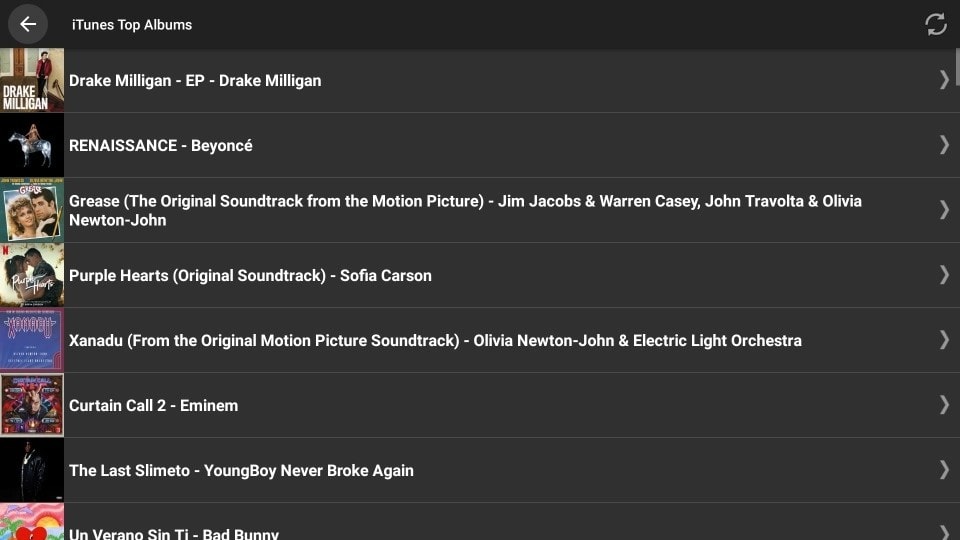The width and height of the screenshot is (960, 540).
Task: Select The Last Slimeto - YoungBoy title
Action: pyautogui.click(x=241, y=470)
